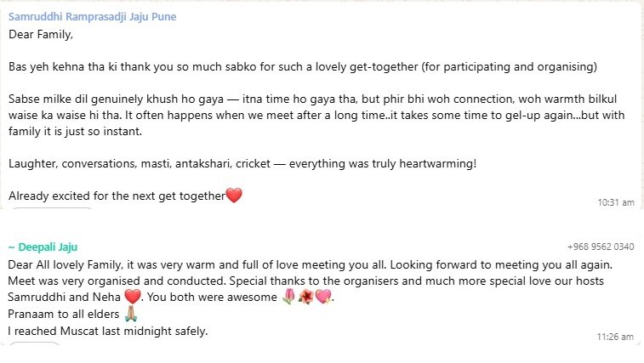Click the "I reached Muscat last midnight" line
The height and width of the screenshot is (363, 644).
tap(108, 331)
